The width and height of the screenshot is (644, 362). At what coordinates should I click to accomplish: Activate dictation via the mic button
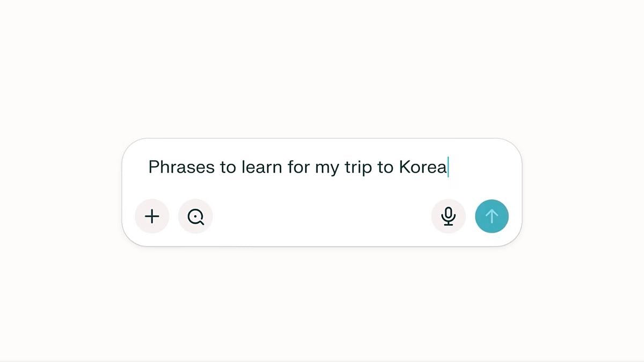pos(448,216)
